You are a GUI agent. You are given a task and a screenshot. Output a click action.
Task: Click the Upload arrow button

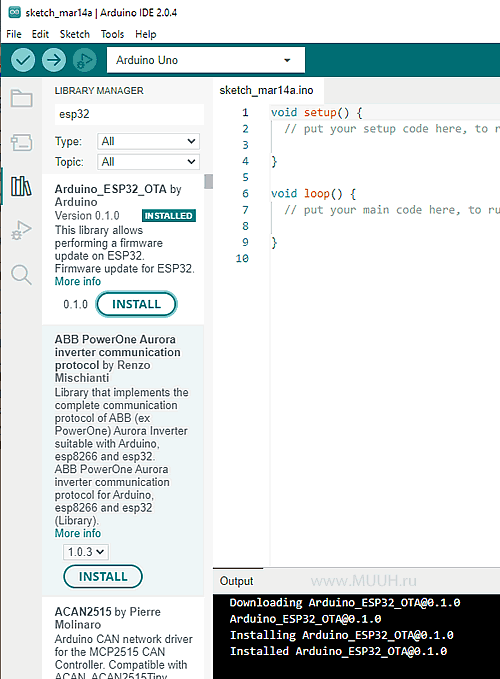click(x=54, y=60)
